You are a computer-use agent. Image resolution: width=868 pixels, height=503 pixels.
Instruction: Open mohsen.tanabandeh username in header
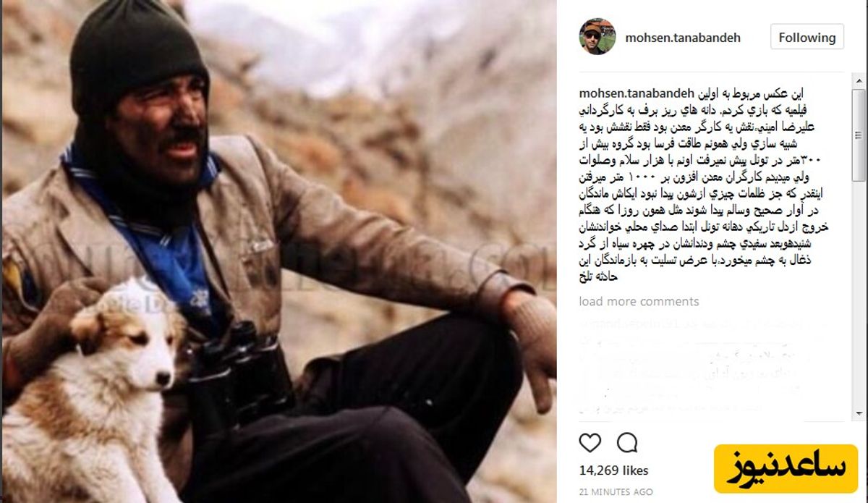click(683, 38)
